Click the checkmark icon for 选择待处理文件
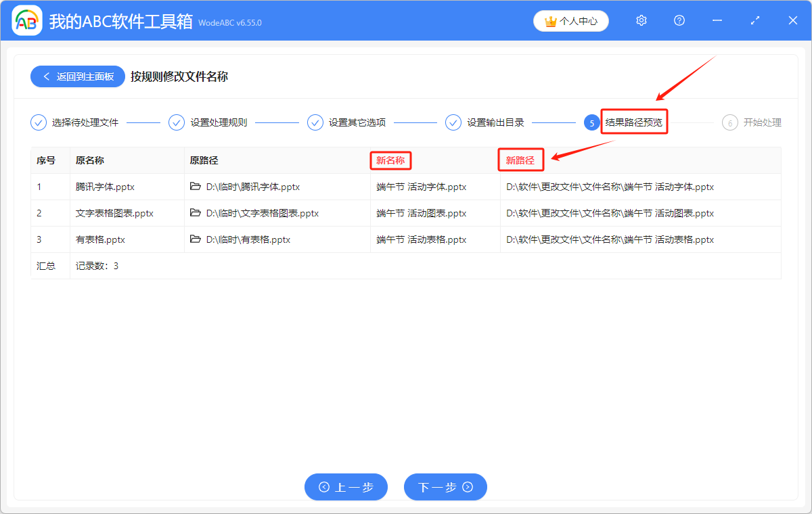 pos(39,122)
